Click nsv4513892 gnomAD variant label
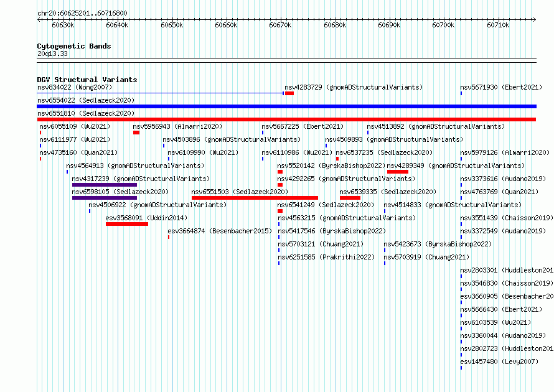554x392 pixels. (436, 126)
